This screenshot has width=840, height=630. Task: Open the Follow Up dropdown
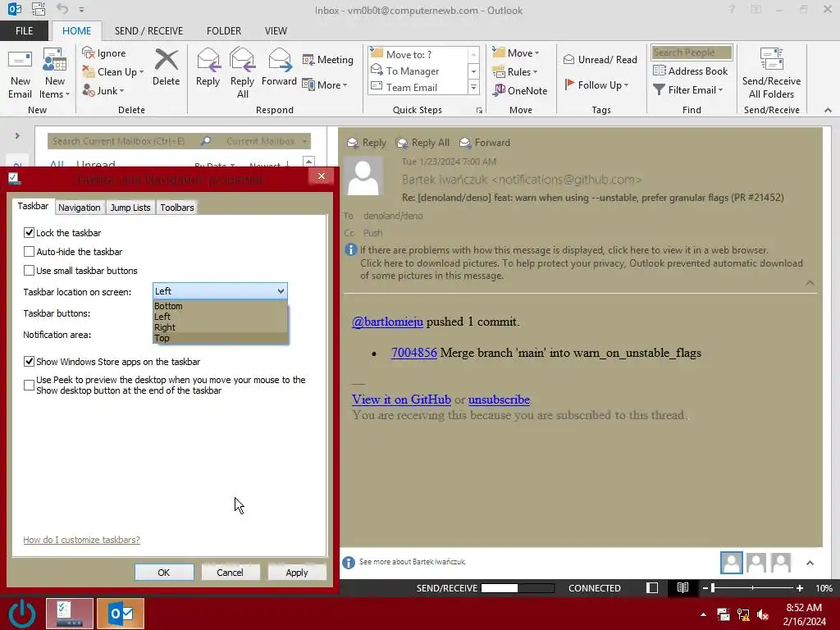pyautogui.click(x=596, y=84)
